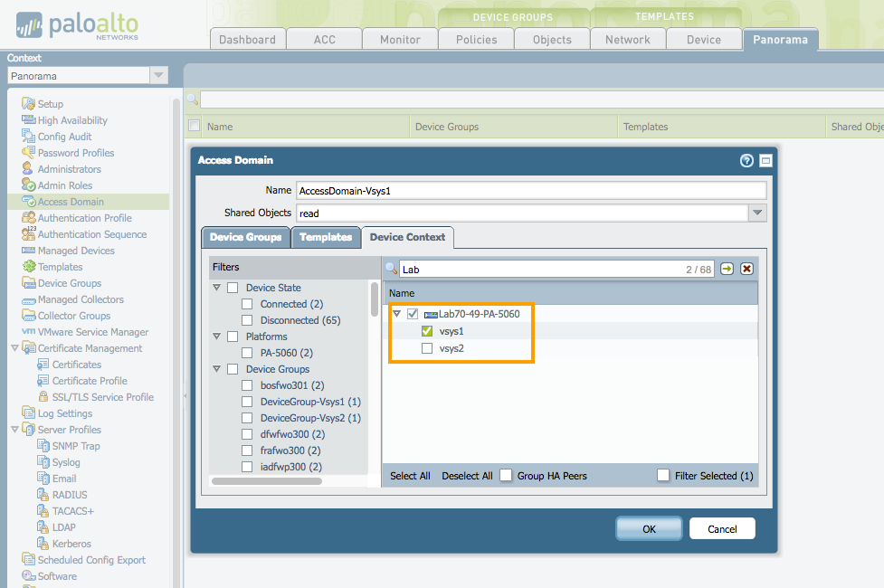This screenshot has width=884, height=588.
Task: Check the vsys2 checkbox under Lab70-49-PA-5060
Action: click(x=426, y=348)
